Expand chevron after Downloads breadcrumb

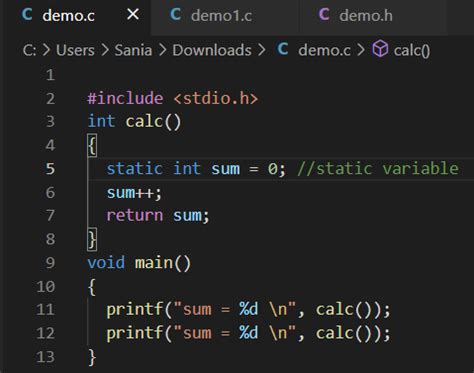point(262,50)
